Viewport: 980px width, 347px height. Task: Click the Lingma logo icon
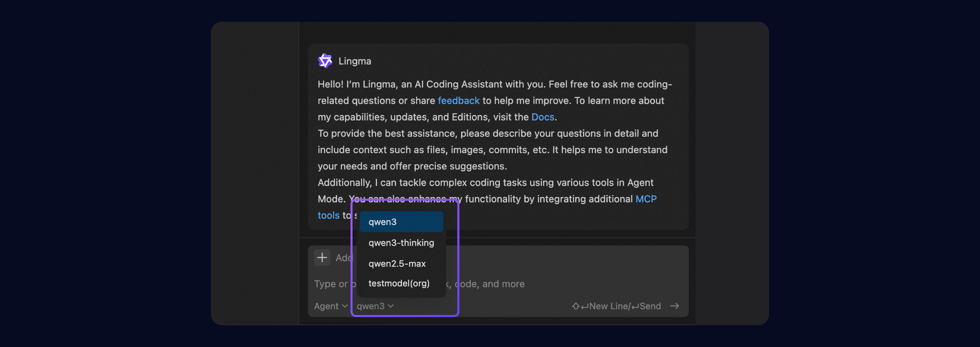pos(325,61)
